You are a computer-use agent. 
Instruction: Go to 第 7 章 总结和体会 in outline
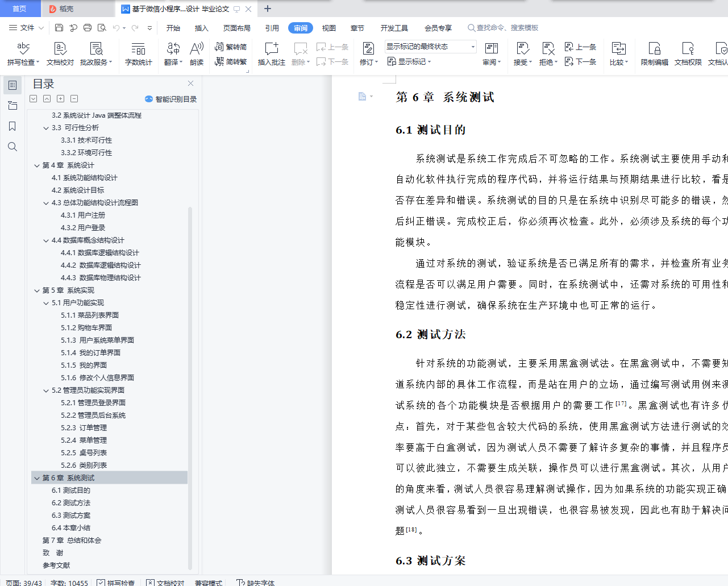coord(72,541)
